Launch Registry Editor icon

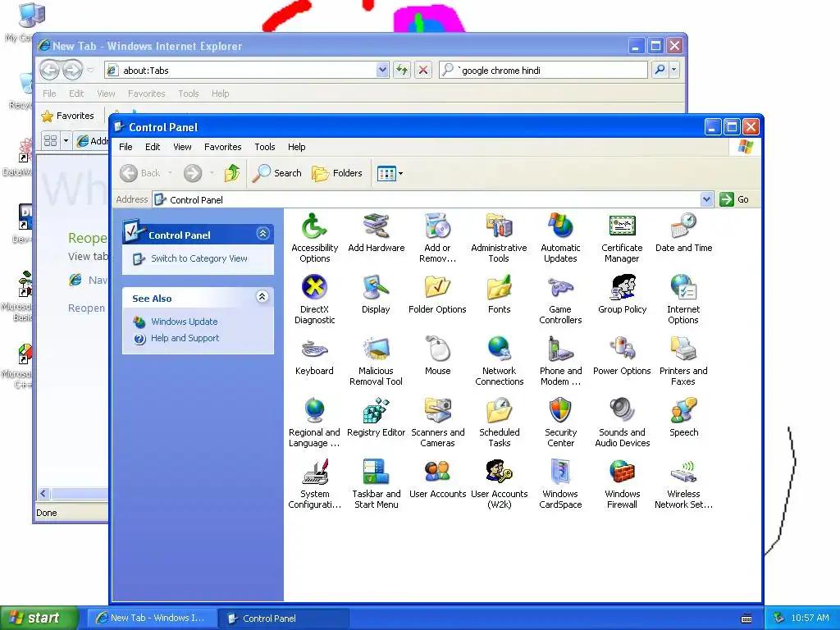click(376, 418)
